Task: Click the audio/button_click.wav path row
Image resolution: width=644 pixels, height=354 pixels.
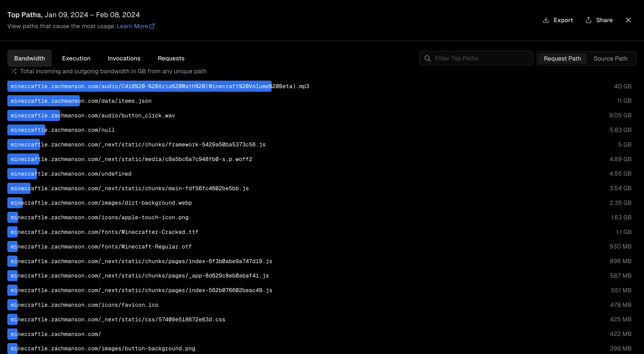Action: [x=322, y=115]
